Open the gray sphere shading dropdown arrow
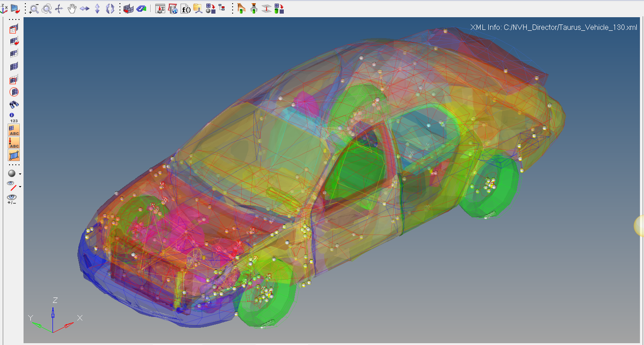This screenshot has width=644, height=345. point(20,174)
